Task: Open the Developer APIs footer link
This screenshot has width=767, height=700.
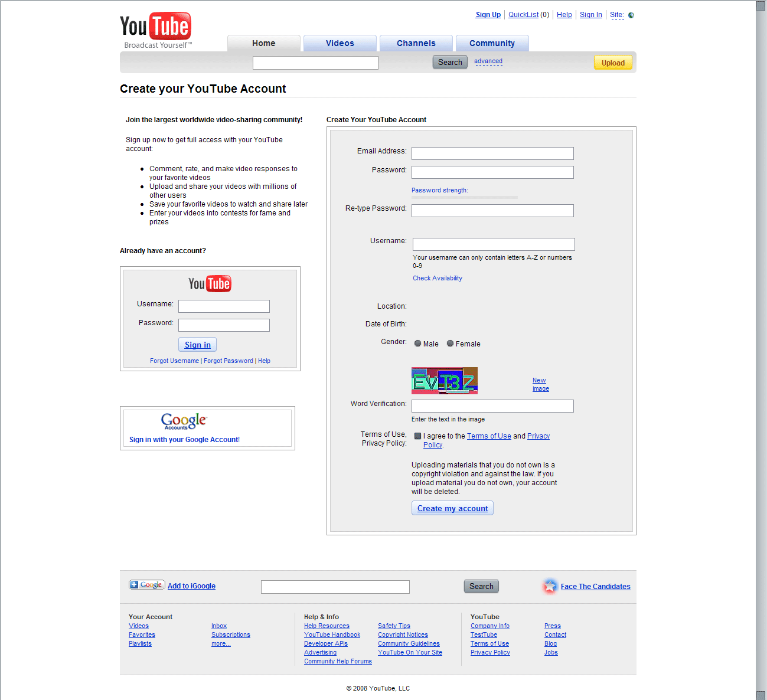Action: (326, 644)
